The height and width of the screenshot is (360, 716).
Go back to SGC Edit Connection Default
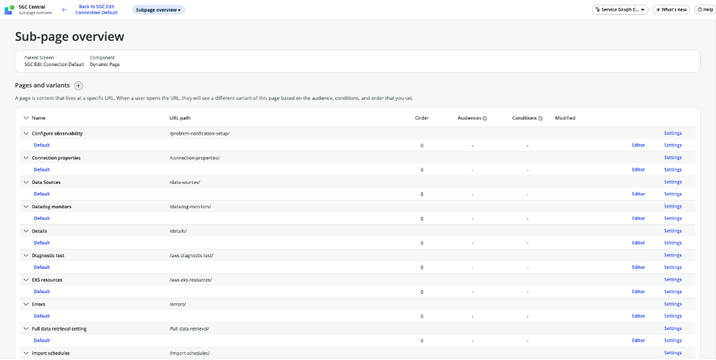click(x=96, y=10)
